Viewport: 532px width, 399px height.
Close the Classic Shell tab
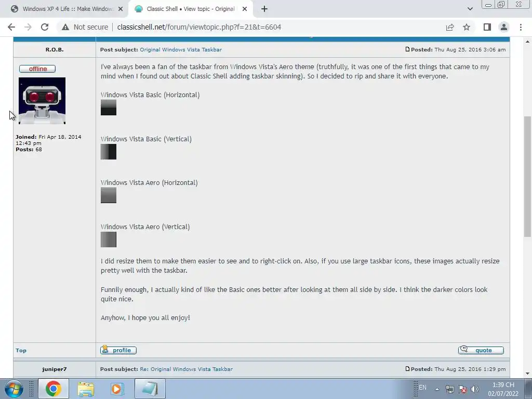point(245,9)
